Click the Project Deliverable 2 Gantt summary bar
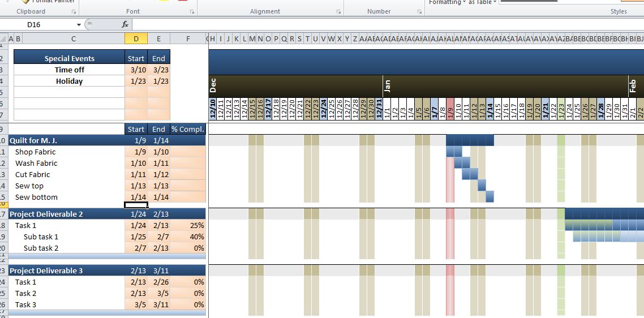Screen dimensions: 644x318 pos(604,214)
